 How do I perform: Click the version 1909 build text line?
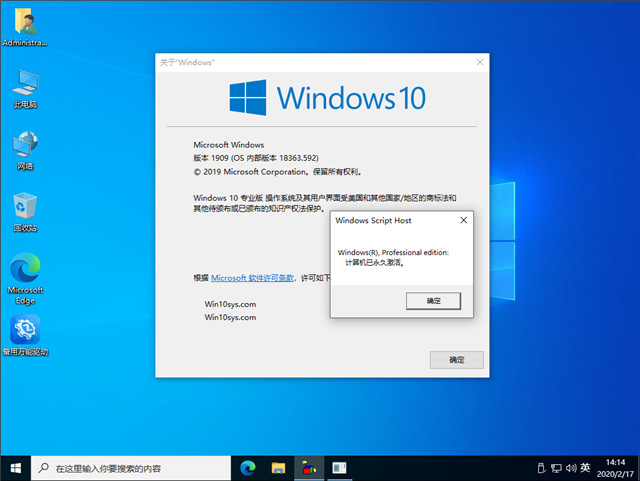256,158
